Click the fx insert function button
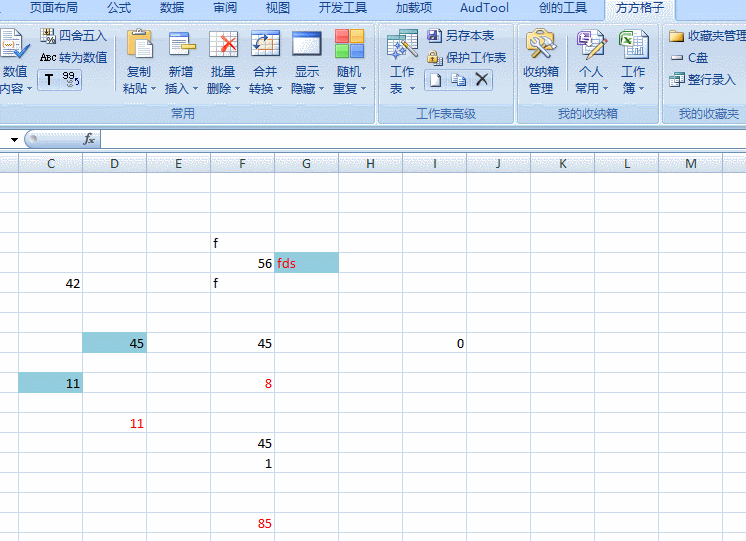 click(x=89, y=139)
